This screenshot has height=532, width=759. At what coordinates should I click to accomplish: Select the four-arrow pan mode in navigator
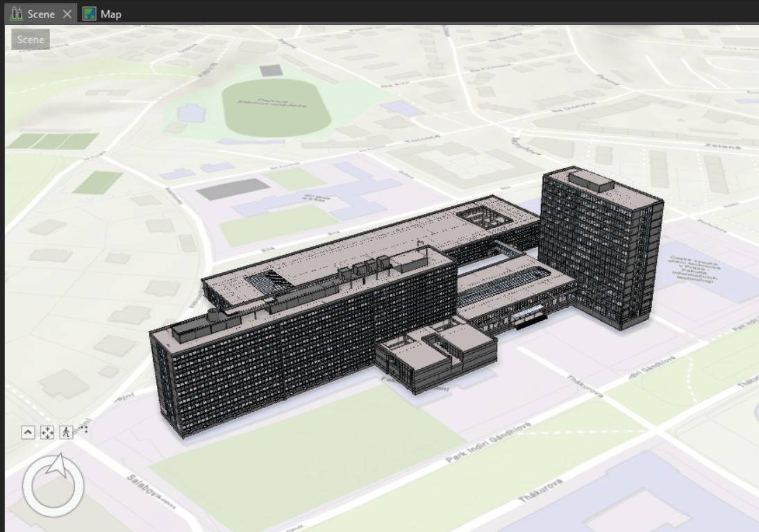[x=47, y=432]
